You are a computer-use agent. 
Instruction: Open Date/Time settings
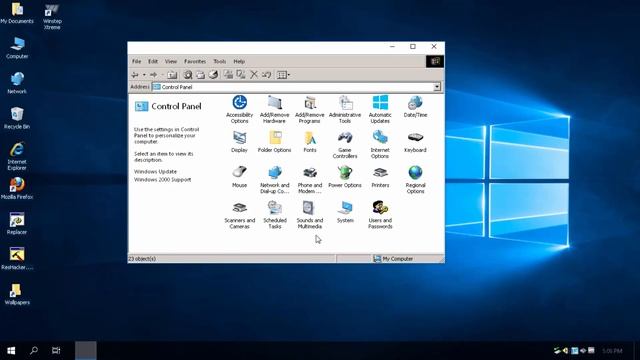tap(415, 106)
